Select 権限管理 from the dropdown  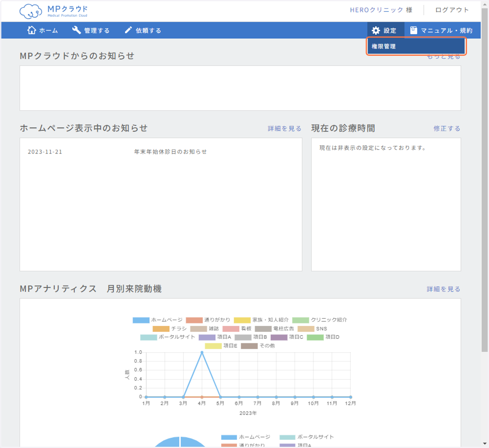[416, 46]
